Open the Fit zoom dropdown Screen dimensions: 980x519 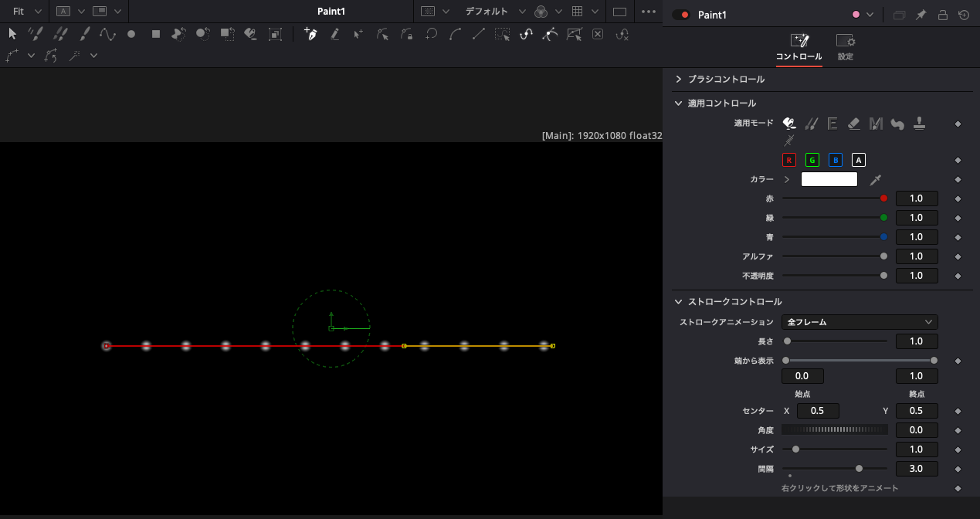point(27,12)
